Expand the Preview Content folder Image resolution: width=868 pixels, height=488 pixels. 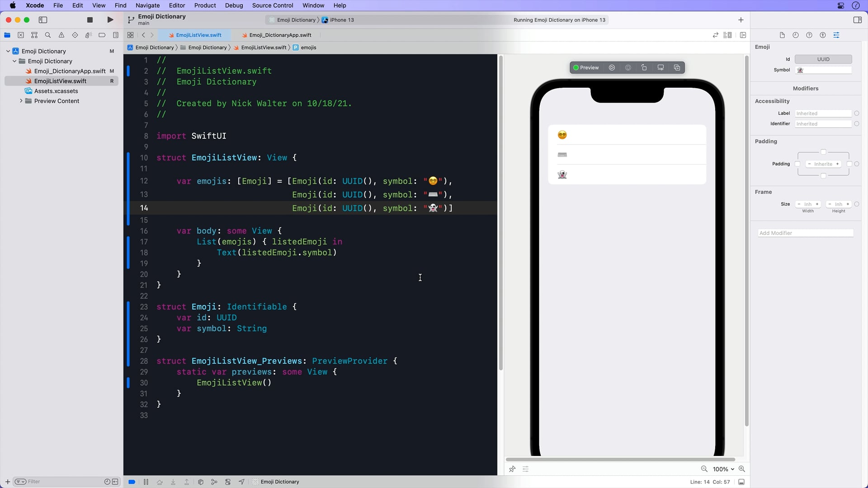pos(21,101)
